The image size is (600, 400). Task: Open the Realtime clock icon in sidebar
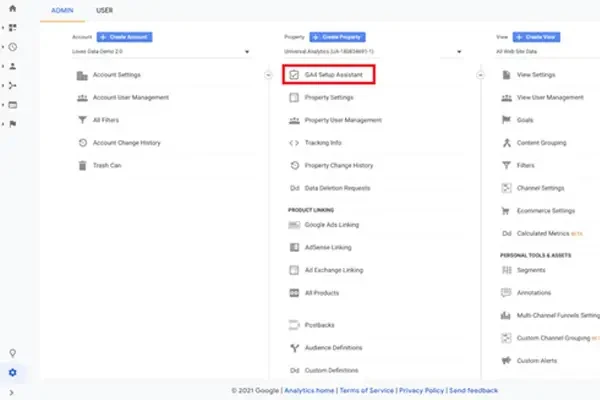tap(13, 47)
